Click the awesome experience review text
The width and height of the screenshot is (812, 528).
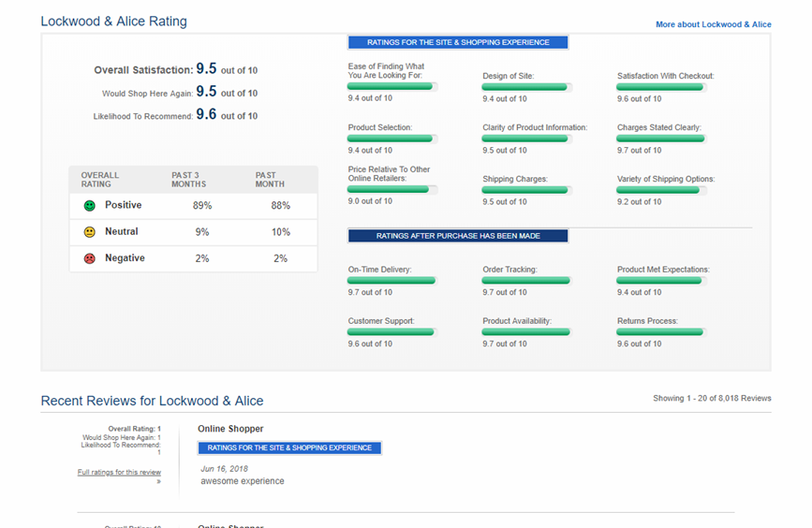click(x=243, y=481)
